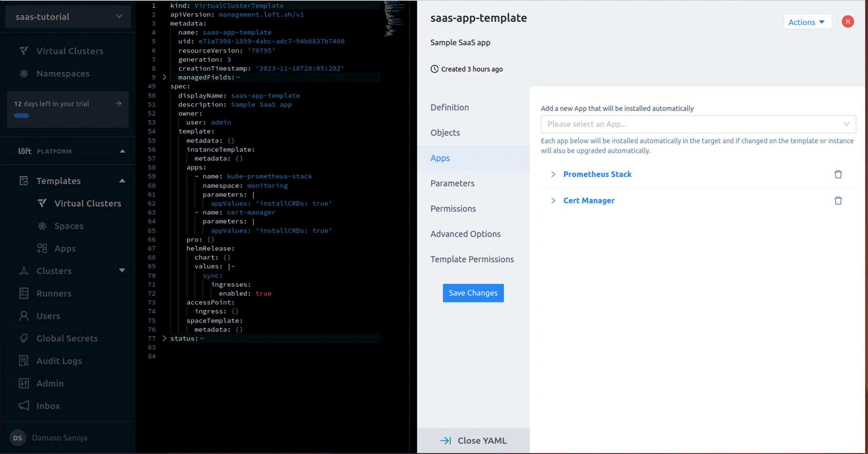Click the Audit Logs icon

point(23,361)
